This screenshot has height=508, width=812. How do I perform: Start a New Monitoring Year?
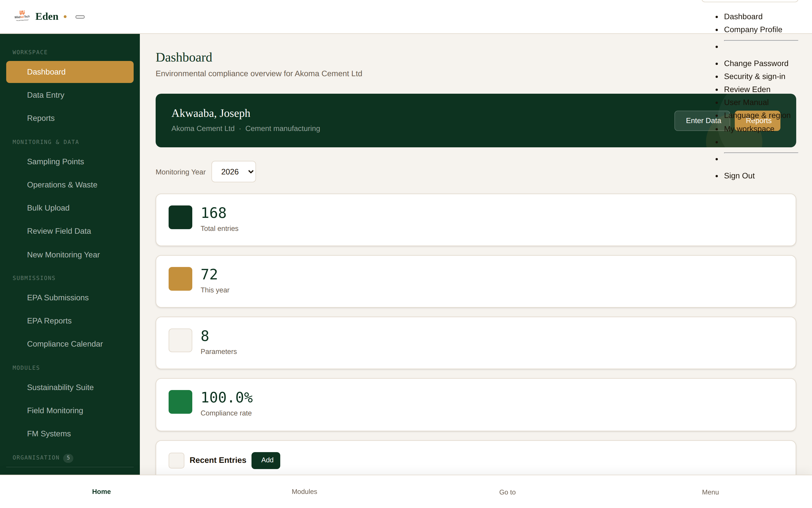point(70,255)
